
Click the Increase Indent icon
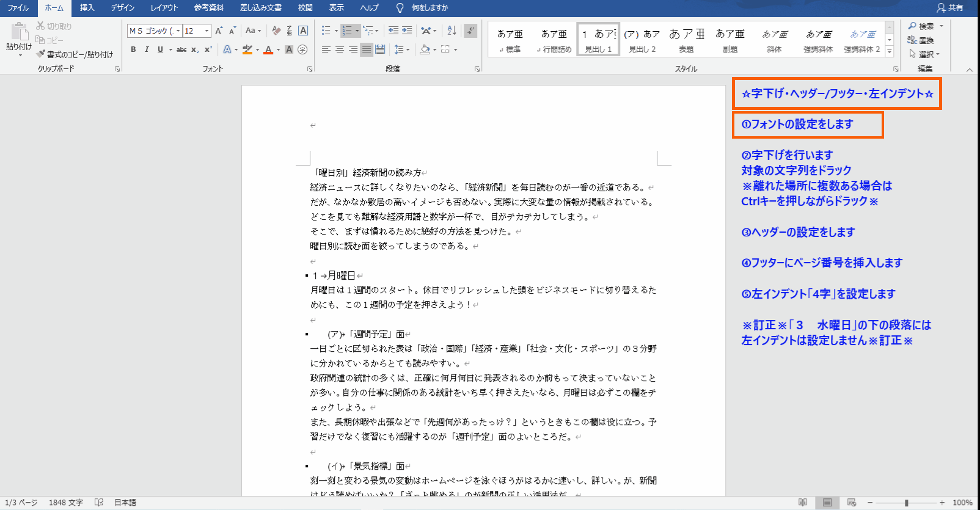point(407,31)
